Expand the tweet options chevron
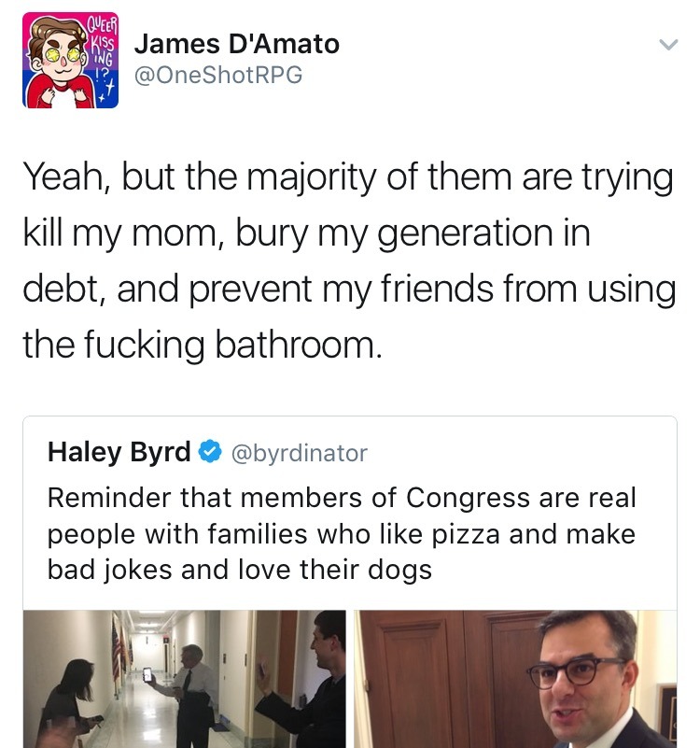 (668, 45)
